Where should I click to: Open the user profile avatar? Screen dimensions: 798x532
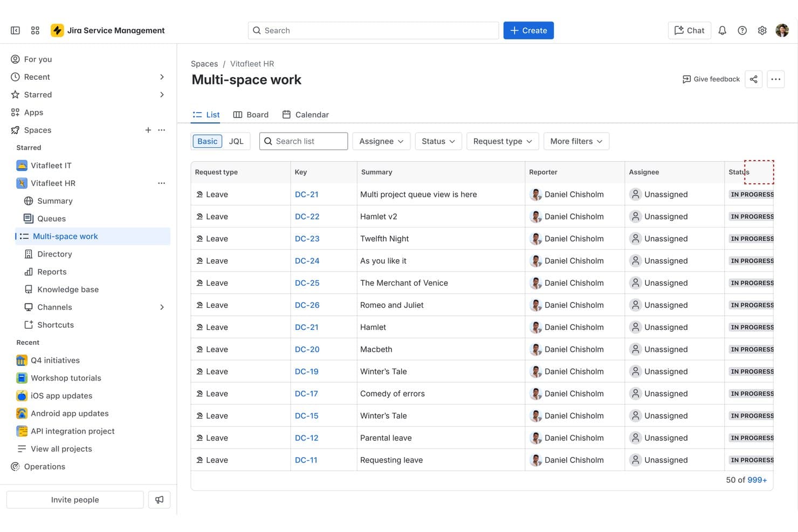point(782,31)
